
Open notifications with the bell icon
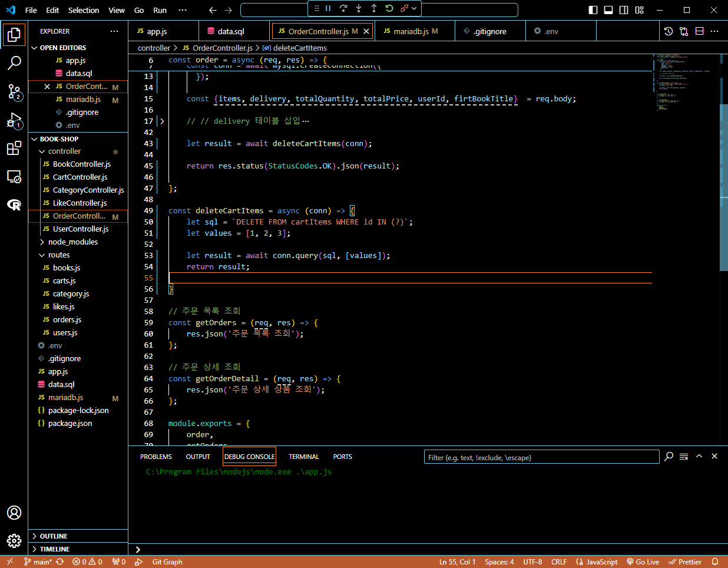[715, 562]
